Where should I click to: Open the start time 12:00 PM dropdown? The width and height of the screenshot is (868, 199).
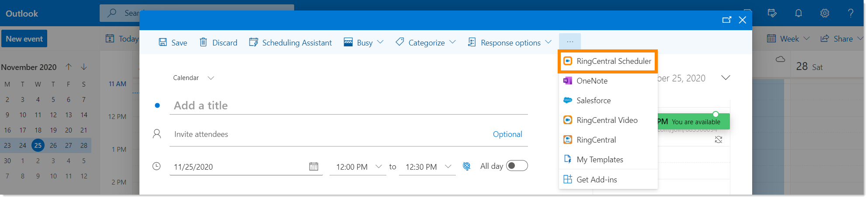pyautogui.click(x=378, y=167)
